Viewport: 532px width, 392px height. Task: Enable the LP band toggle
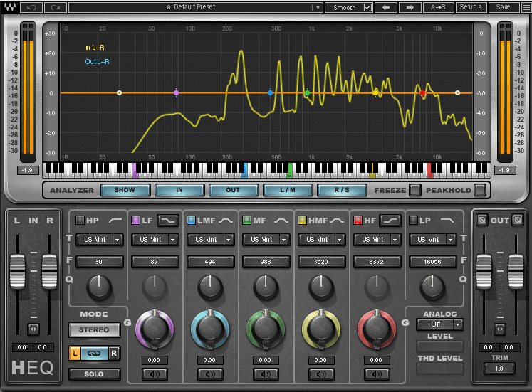(413, 221)
